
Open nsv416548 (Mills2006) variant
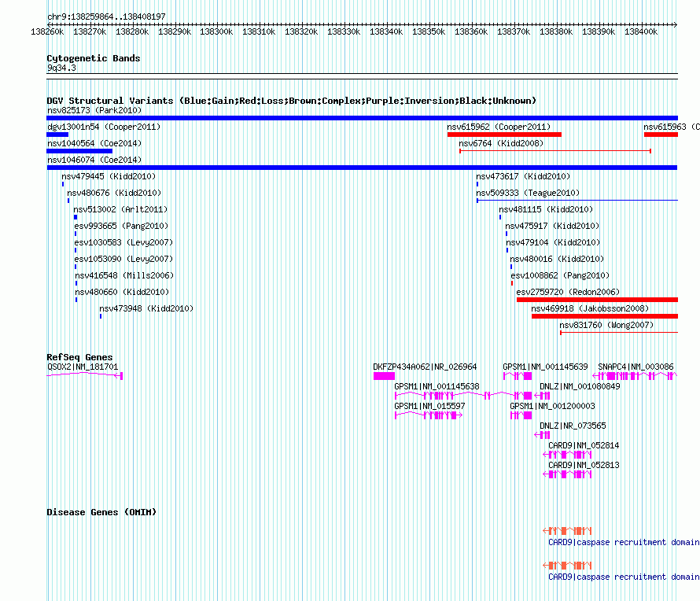coord(124,275)
